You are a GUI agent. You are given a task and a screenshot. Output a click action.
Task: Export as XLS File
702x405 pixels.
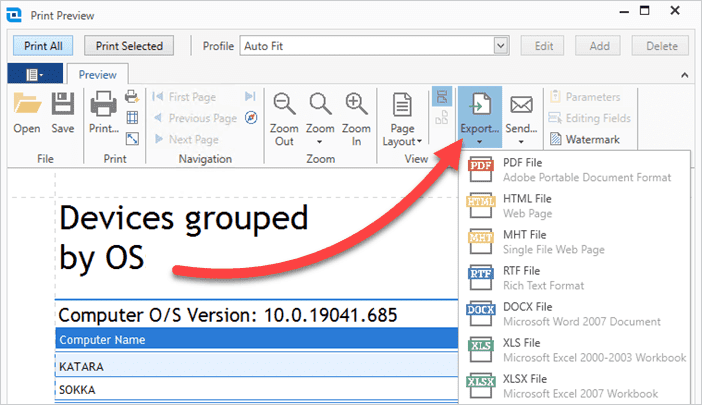(x=574, y=350)
